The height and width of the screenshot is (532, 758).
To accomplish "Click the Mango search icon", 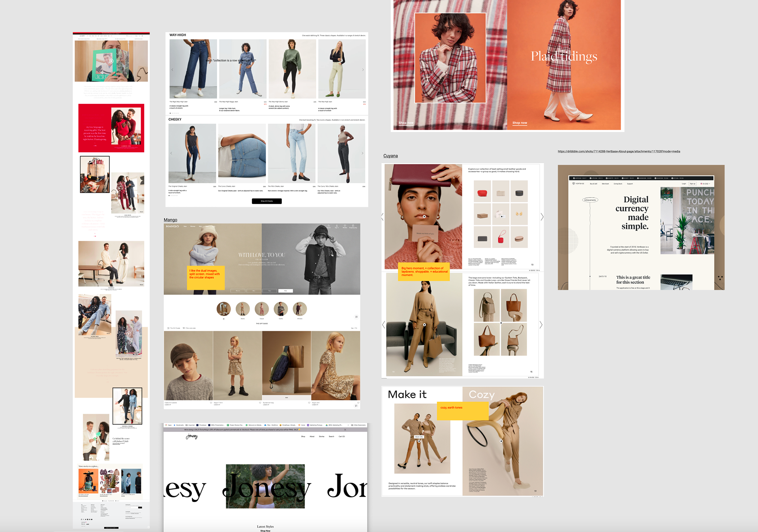I will [x=328, y=226].
